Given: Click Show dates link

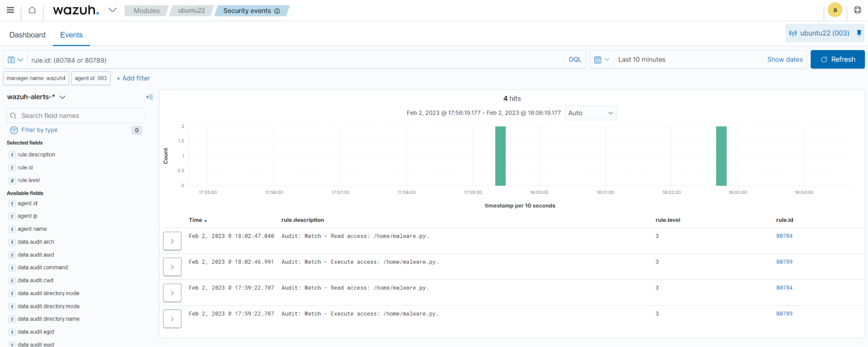Looking at the screenshot, I should click(785, 59).
